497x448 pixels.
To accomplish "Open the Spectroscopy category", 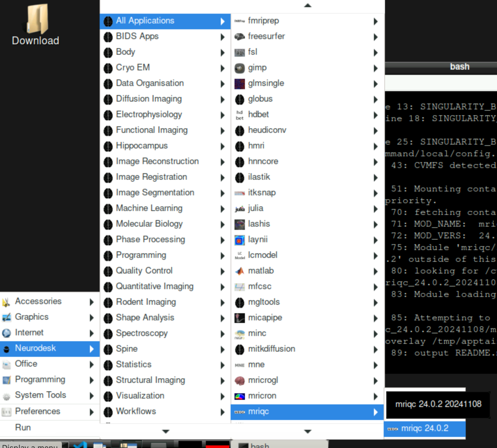I will pyautogui.click(x=165, y=333).
